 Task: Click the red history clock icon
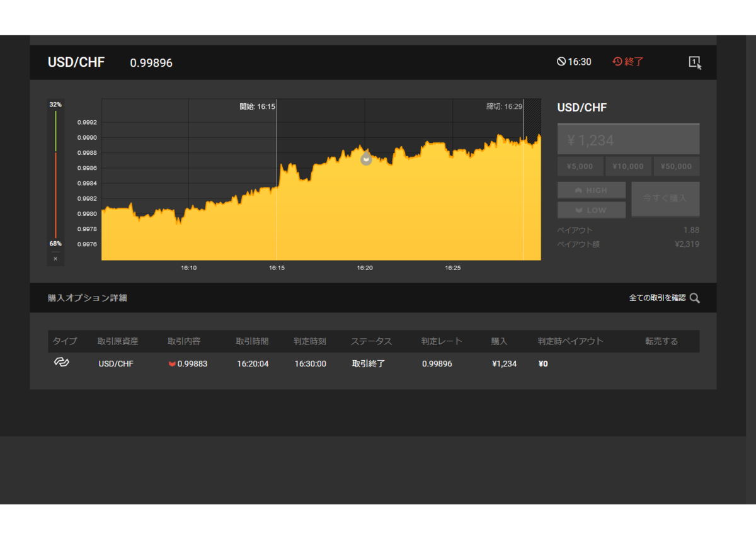[x=617, y=62]
